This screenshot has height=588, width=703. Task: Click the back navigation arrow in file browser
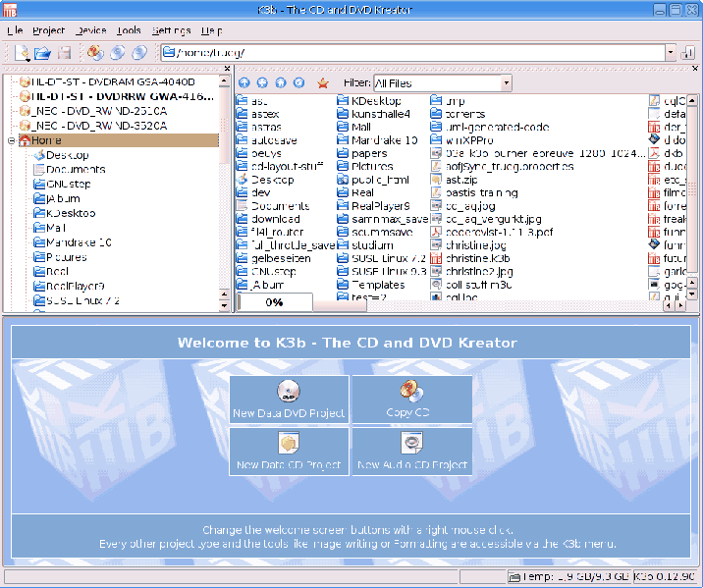coord(262,83)
